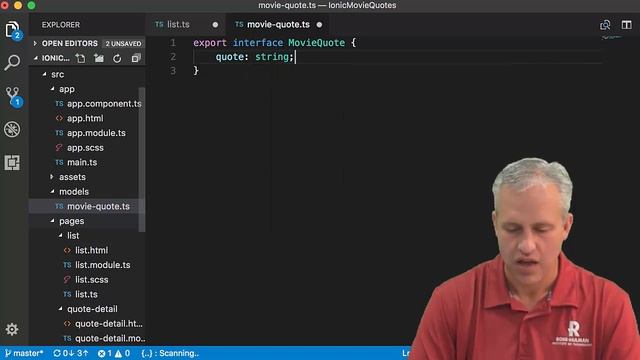Collapse all folders in explorer
The image size is (640, 360).
pos(136,58)
